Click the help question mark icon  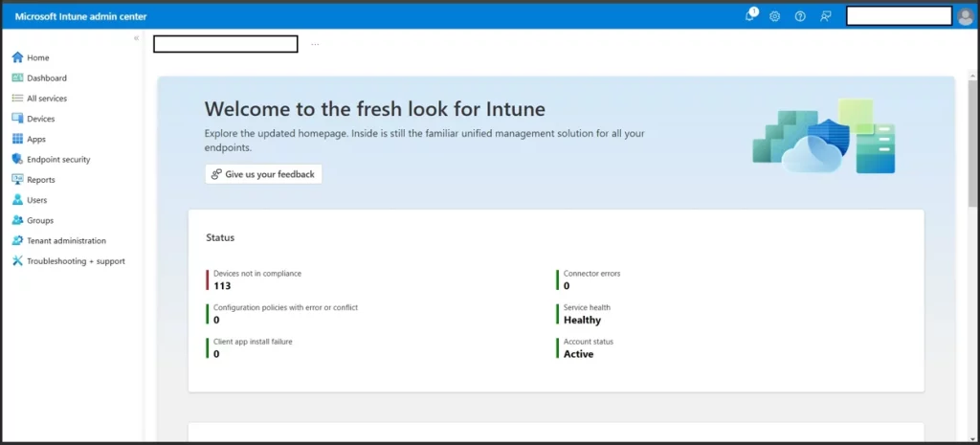click(x=800, y=16)
